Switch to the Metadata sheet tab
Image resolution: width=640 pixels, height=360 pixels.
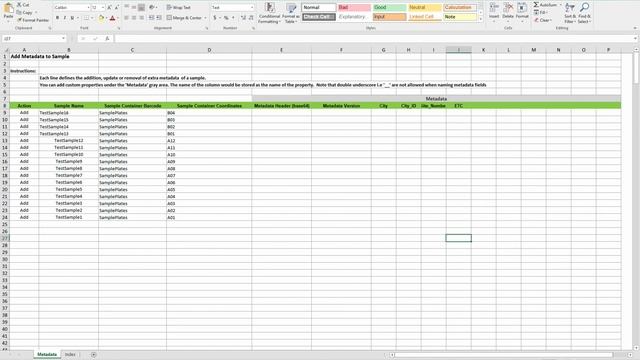coord(47,355)
